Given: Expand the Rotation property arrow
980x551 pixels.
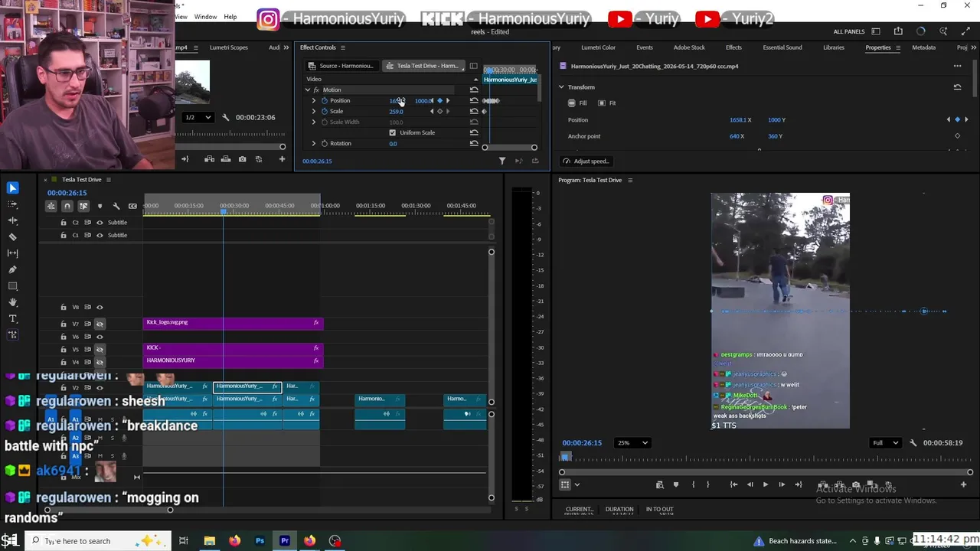Looking at the screenshot, I should point(313,143).
